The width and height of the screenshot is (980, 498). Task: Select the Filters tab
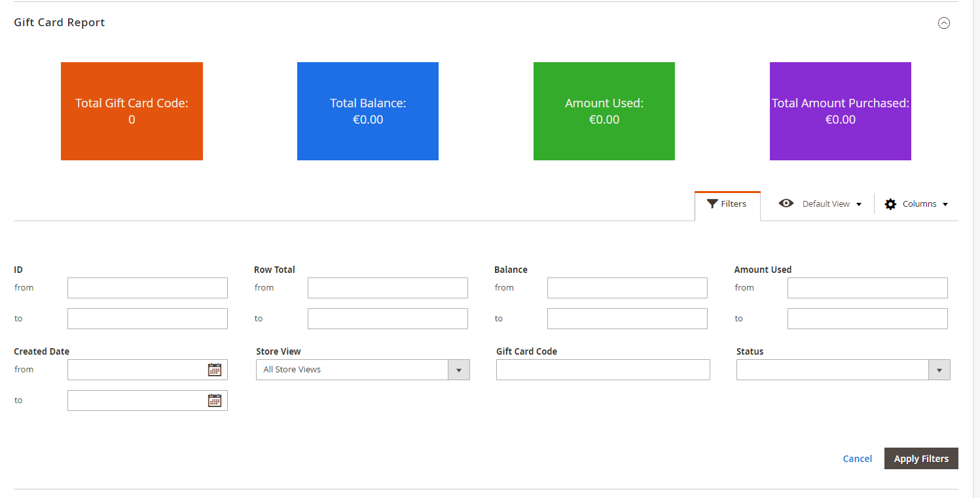(x=733, y=204)
